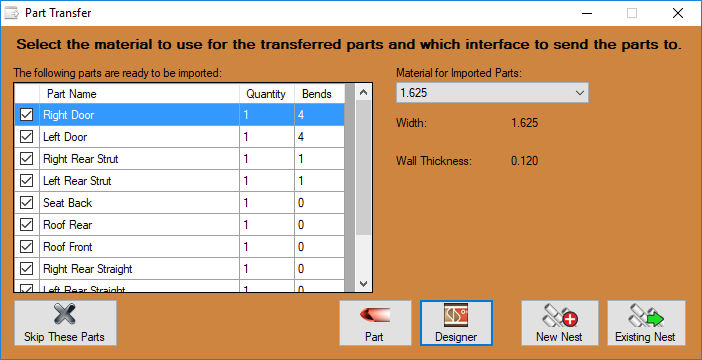Screen dimensions: 702x360
Task: Select the Right Door part name
Action: tap(68, 115)
